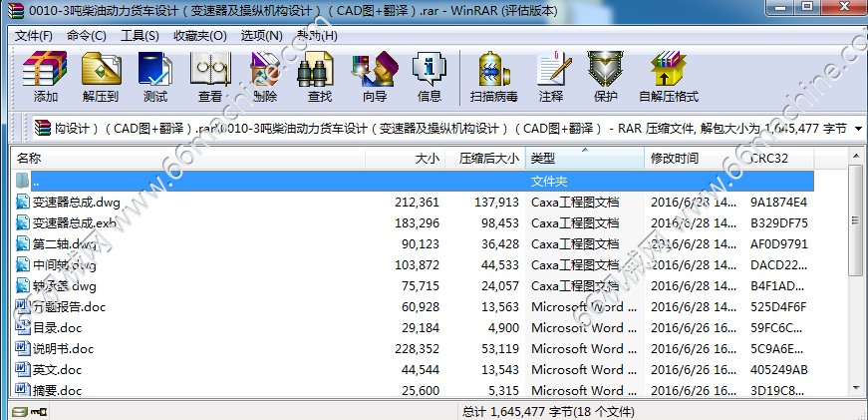Click Word icon of 开题报告.doc
Image resolution: width=868 pixels, height=420 pixels.
(x=22, y=306)
